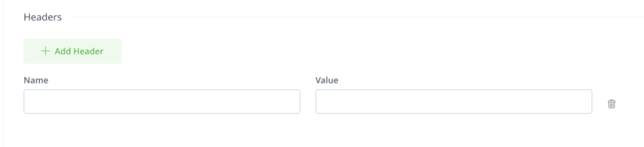Select the empty Value text box
644x147 pixels.
(453, 101)
